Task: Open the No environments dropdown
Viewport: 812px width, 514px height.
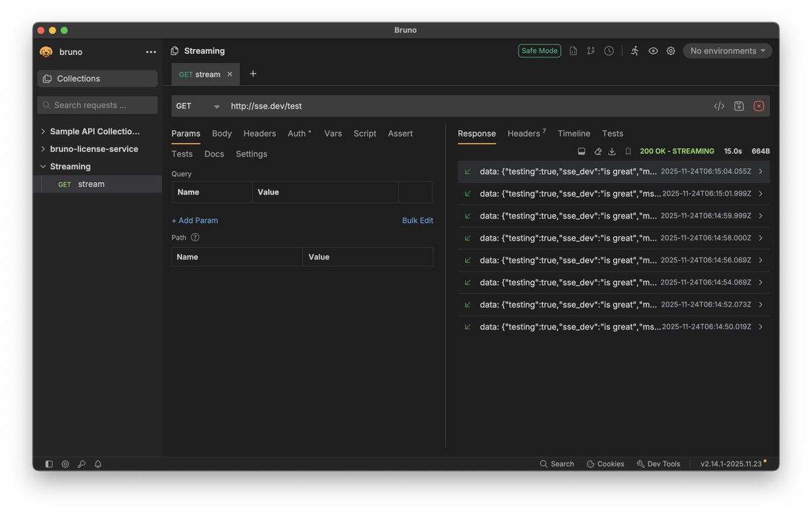Action: click(x=727, y=51)
